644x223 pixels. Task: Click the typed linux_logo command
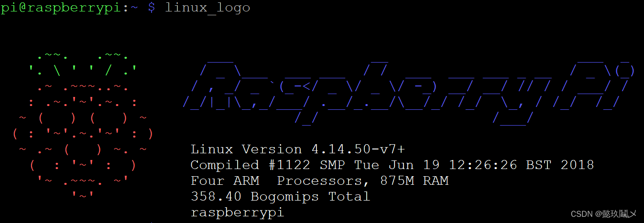pos(207,9)
